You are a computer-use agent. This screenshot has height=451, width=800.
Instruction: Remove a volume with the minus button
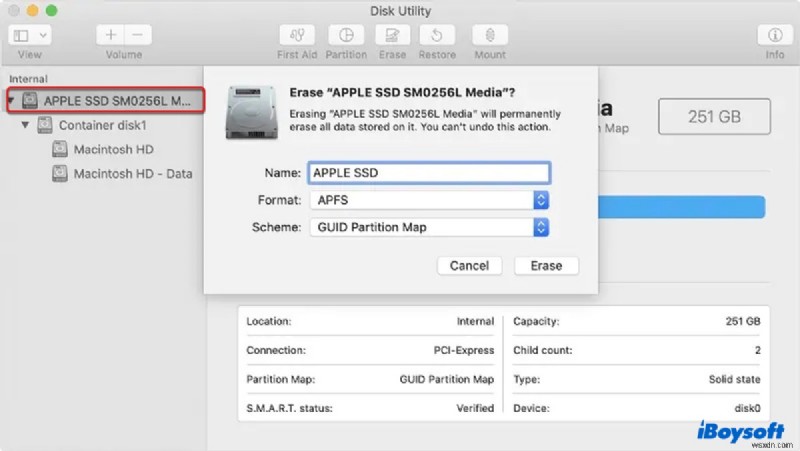click(x=138, y=35)
